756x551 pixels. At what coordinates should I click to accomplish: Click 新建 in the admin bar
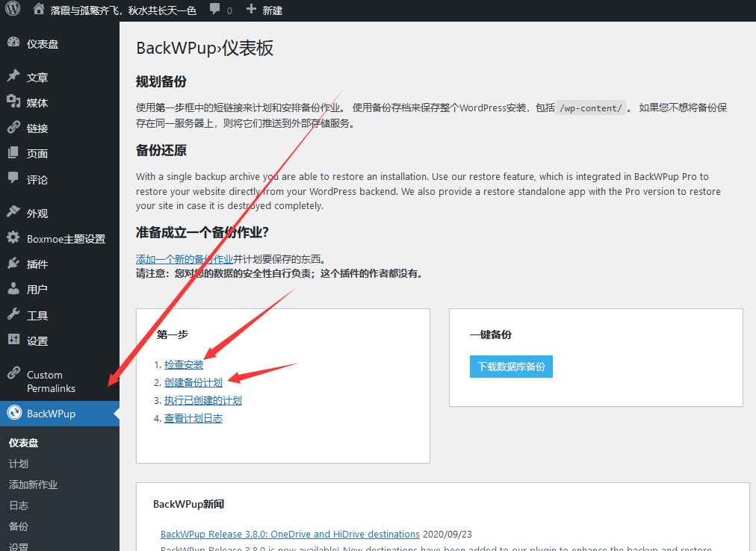coord(273,10)
